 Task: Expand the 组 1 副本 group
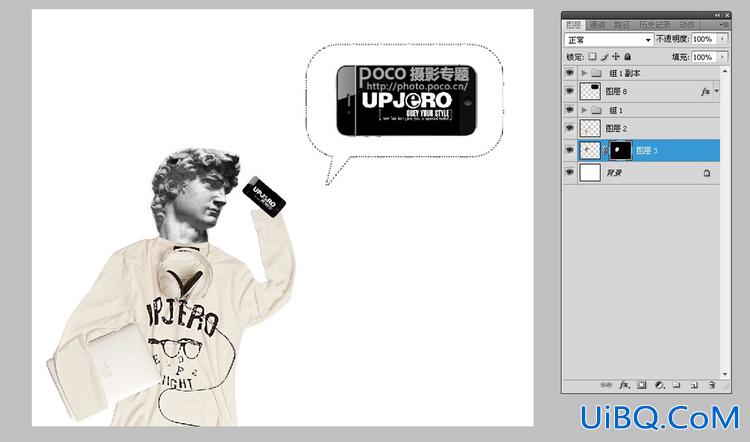point(584,73)
